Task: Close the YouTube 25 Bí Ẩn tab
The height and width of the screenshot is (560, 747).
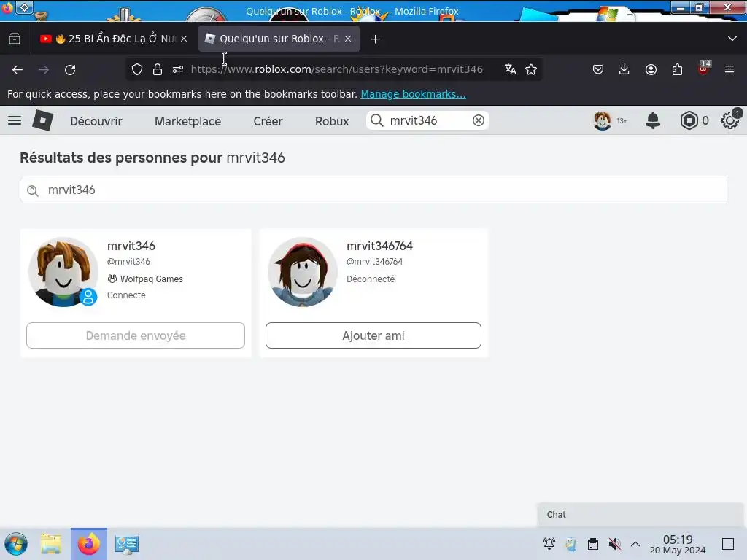Action: pos(184,39)
